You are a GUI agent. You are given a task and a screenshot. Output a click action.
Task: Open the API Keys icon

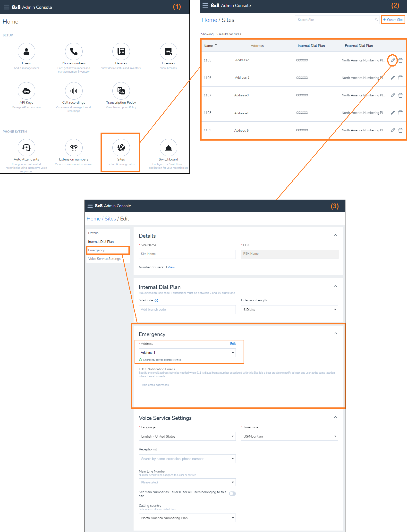pyautogui.click(x=26, y=91)
